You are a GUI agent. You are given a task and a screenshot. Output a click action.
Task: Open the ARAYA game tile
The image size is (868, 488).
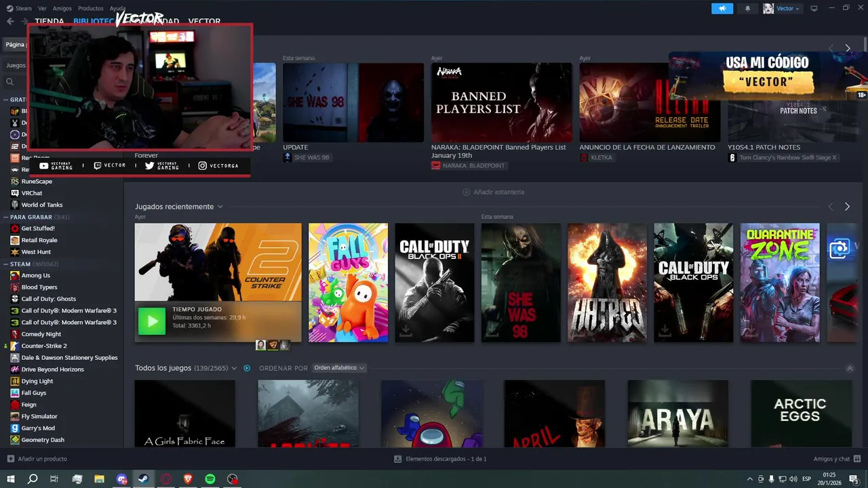coord(678,413)
